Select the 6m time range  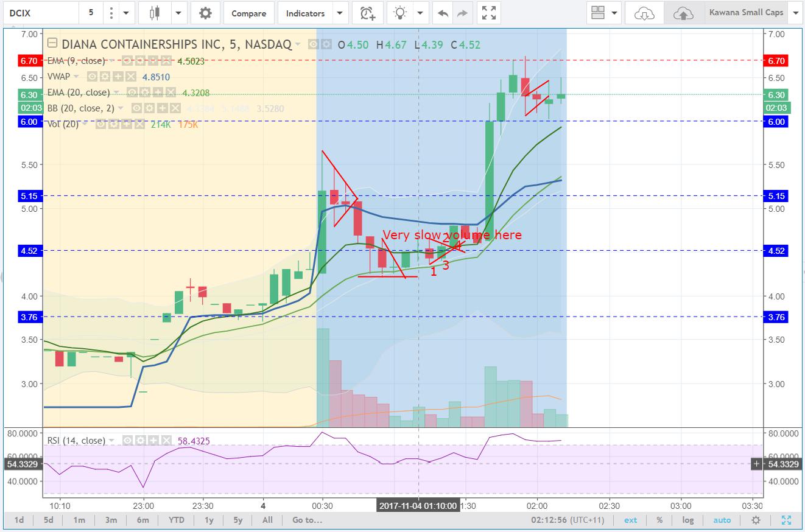(x=142, y=520)
